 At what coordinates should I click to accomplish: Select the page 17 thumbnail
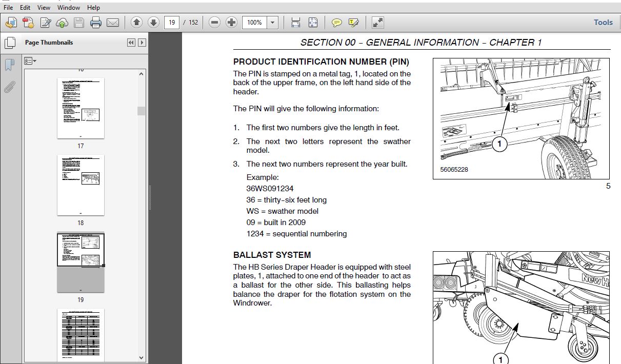(81, 108)
